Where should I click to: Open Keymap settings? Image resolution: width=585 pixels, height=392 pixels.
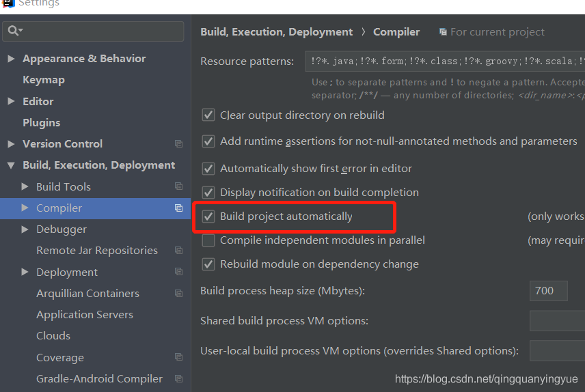click(x=44, y=80)
